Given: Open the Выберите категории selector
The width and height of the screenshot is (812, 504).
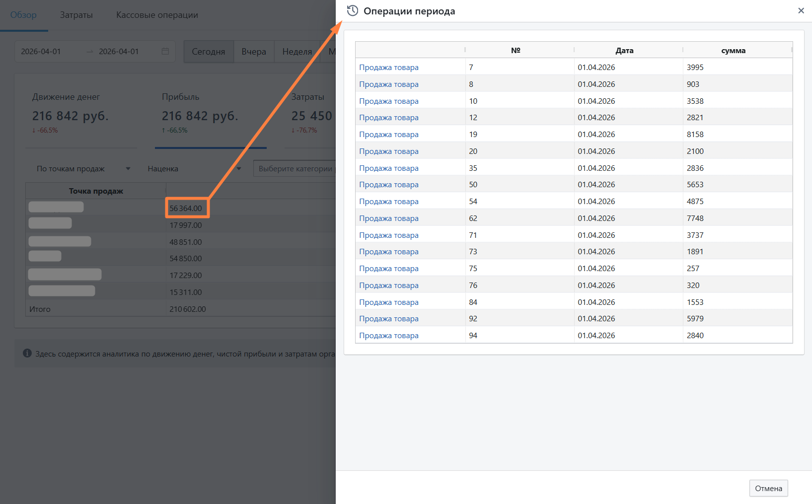Looking at the screenshot, I should pos(295,169).
